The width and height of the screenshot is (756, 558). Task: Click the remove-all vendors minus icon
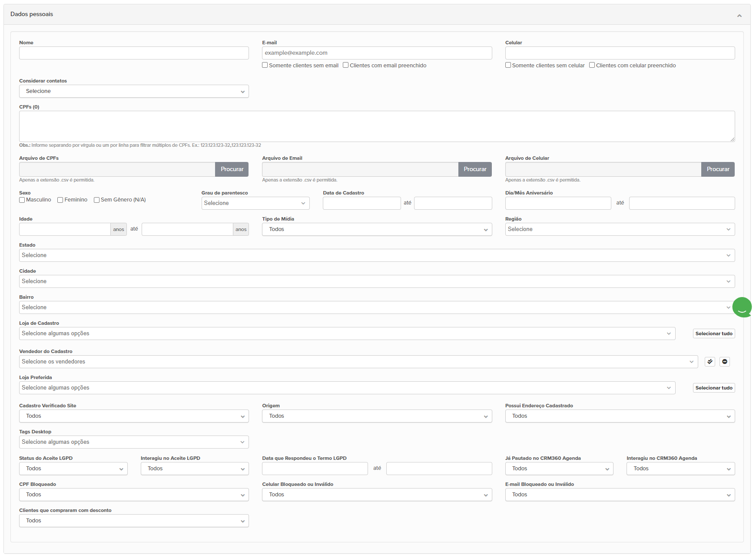coord(724,362)
